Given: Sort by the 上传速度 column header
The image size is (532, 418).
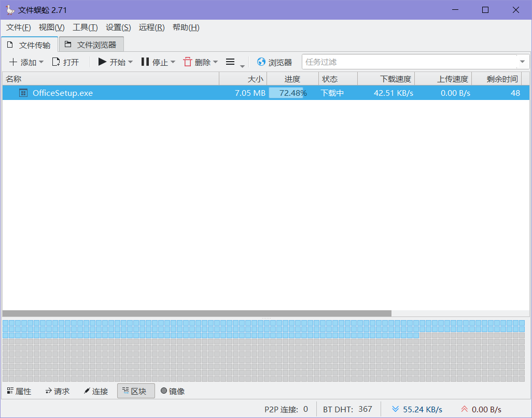Looking at the screenshot, I should [443, 79].
